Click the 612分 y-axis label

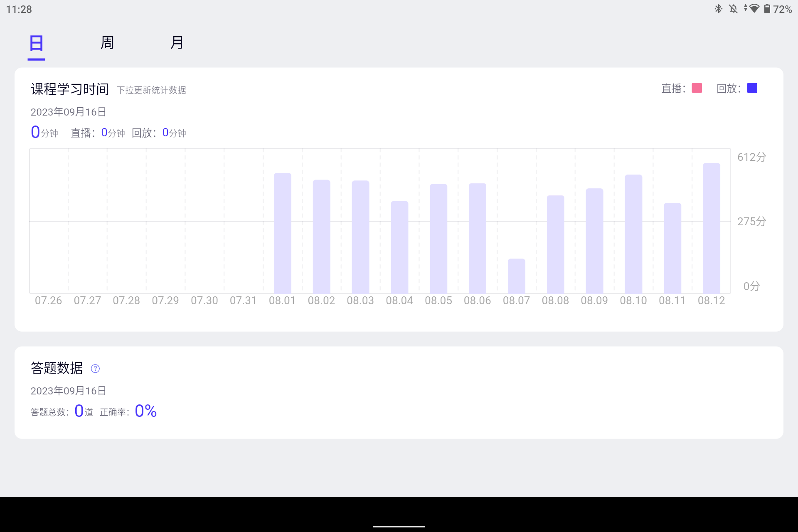pos(751,157)
